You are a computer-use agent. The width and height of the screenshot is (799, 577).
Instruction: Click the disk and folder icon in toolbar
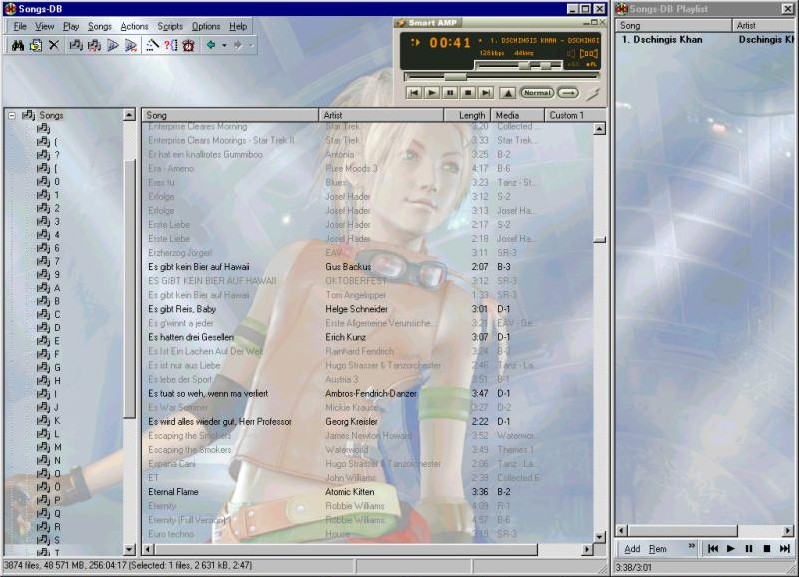pos(36,45)
